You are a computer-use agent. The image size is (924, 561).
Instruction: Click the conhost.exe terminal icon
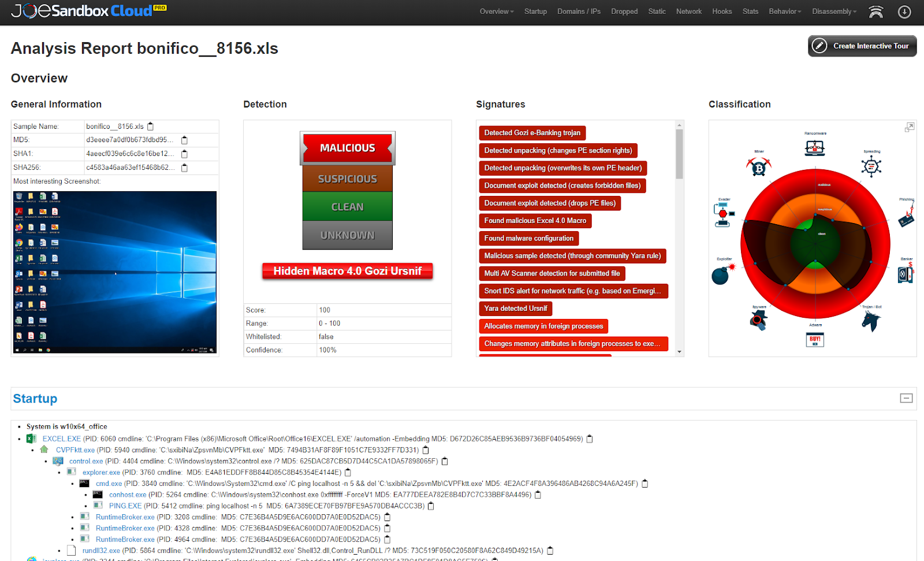tap(96, 495)
